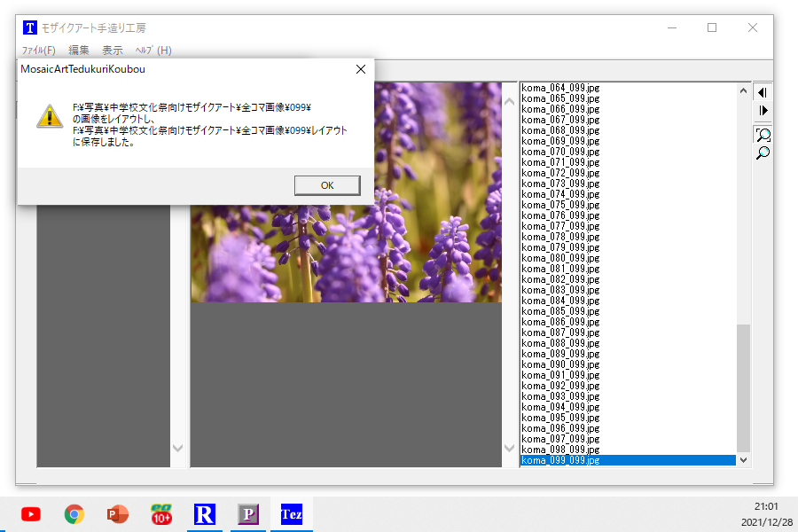The image size is (798, 532).
Task: Select koma_068_099.jpg in the list
Action: (628, 131)
